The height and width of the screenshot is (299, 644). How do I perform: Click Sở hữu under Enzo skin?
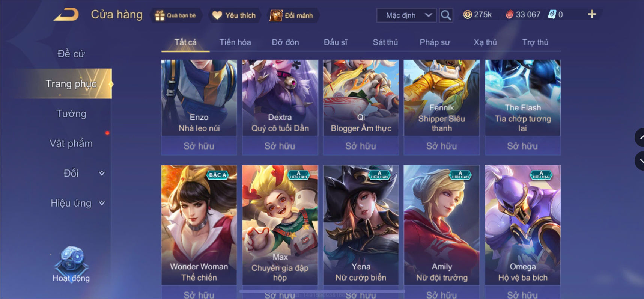199,146
